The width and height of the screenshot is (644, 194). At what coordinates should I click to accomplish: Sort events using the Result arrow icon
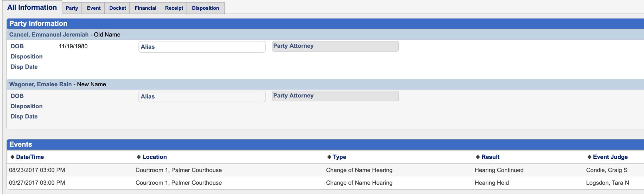point(478,157)
